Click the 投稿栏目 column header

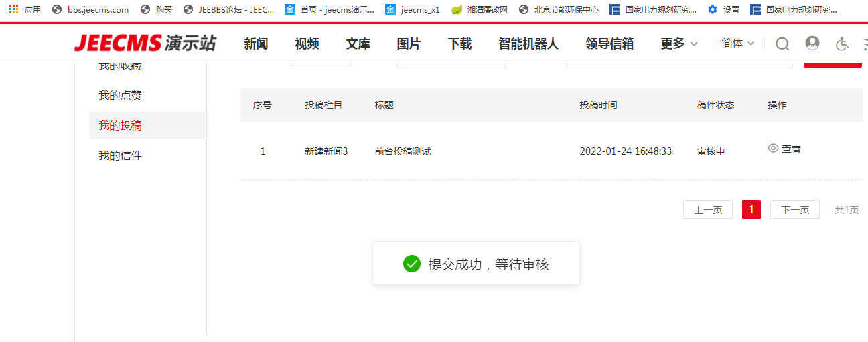pyautogui.click(x=323, y=105)
